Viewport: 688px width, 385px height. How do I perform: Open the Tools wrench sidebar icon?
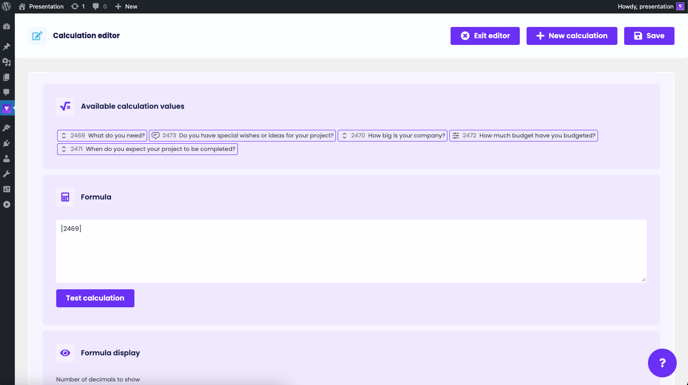click(7, 174)
